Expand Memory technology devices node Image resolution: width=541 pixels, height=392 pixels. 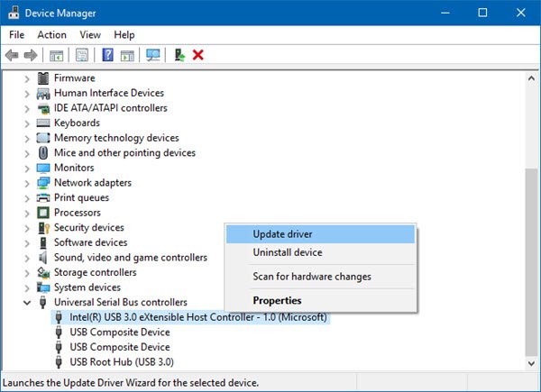point(27,139)
